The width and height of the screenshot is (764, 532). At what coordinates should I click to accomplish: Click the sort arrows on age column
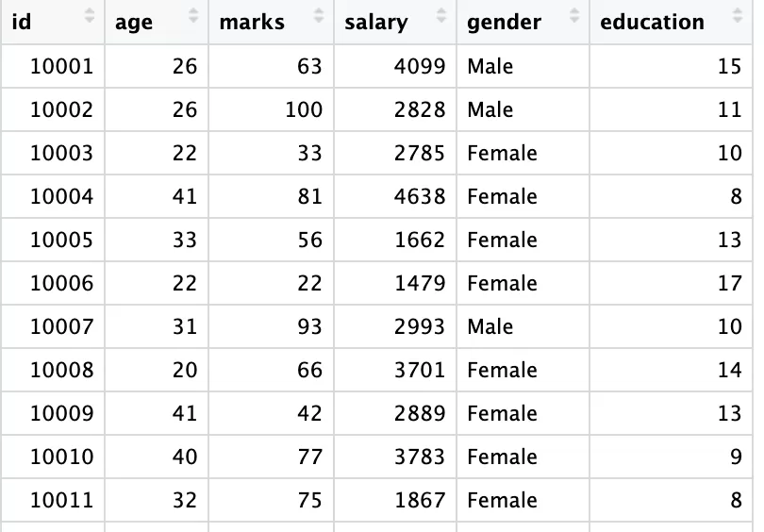[x=193, y=16]
